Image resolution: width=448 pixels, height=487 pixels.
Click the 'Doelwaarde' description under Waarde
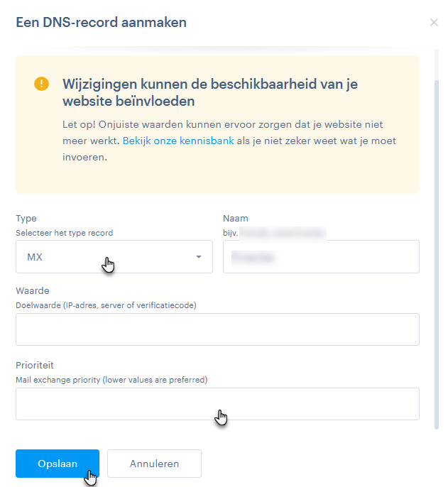[106, 305]
